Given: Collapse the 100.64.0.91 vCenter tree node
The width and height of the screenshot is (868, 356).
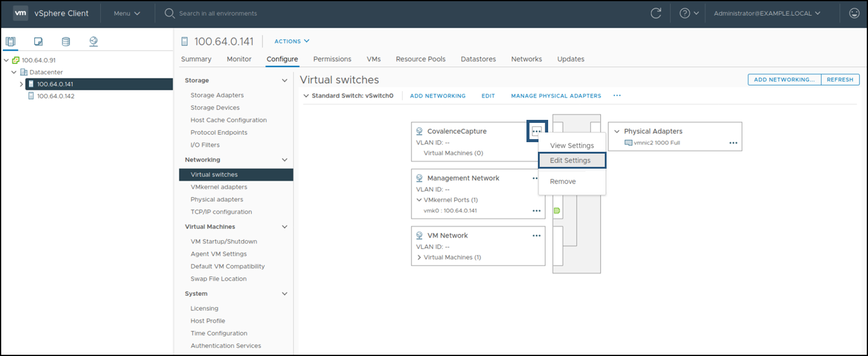Looking at the screenshot, I should point(7,60).
